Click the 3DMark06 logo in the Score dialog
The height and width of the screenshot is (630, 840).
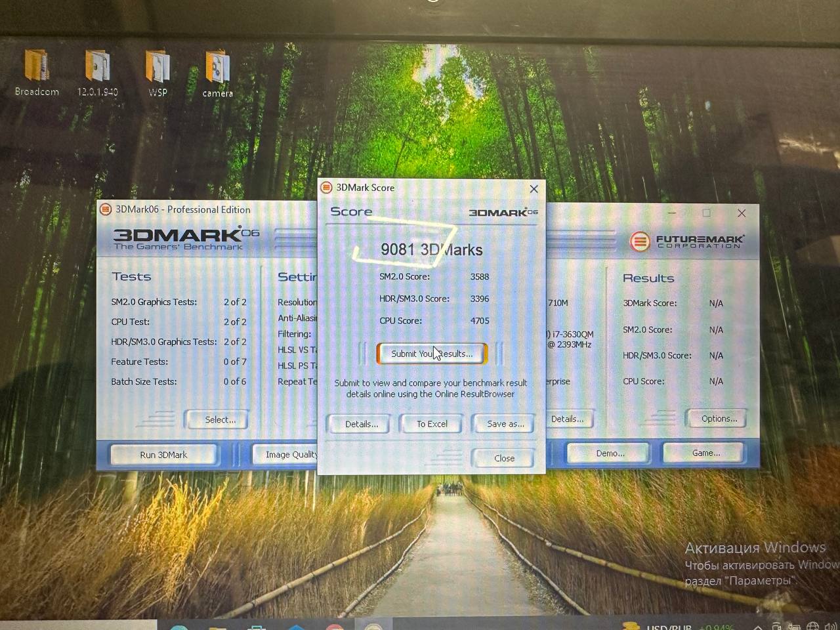tap(503, 212)
